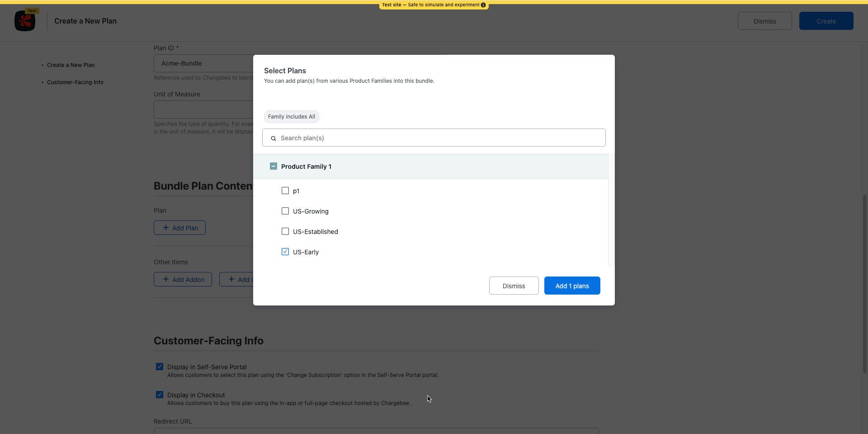The width and height of the screenshot is (868, 434).
Task: Go to Customer-Facing Info in sidebar
Action: (x=75, y=82)
